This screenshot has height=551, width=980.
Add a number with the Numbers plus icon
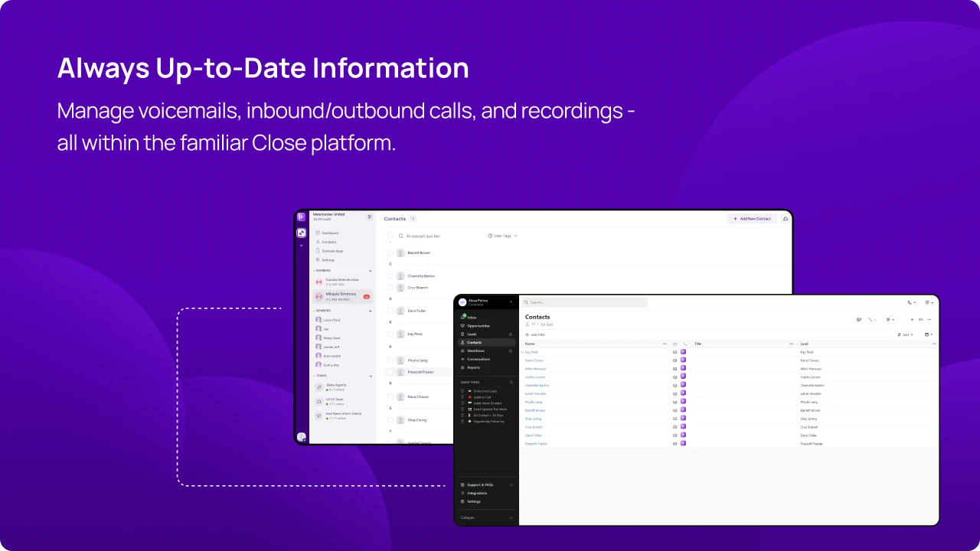pos(371,270)
